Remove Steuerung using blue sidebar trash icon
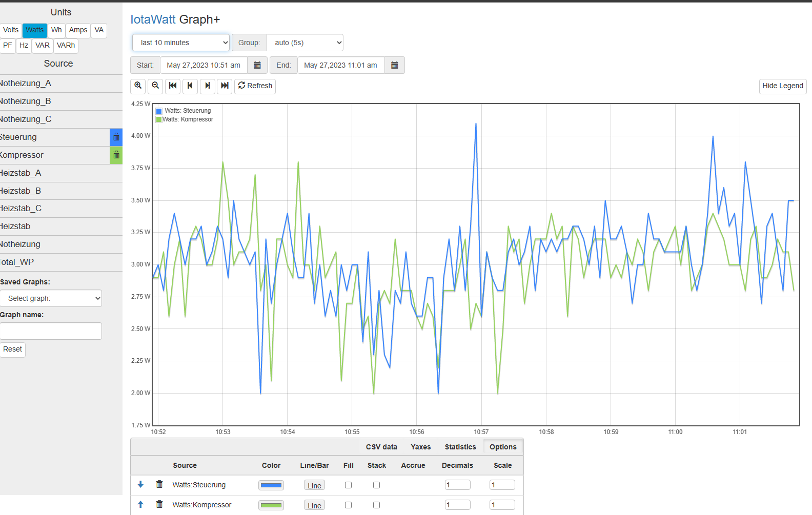 point(116,137)
